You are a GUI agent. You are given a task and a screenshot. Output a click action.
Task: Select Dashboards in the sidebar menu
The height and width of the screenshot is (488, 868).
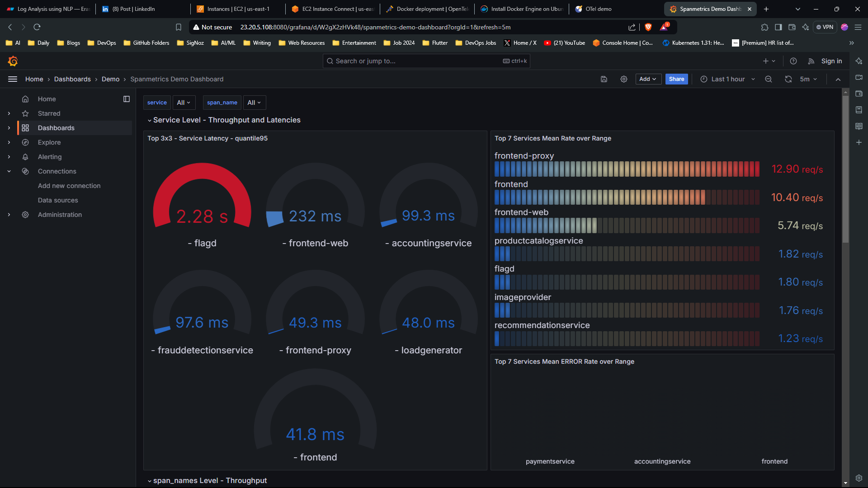[x=75, y=128]
